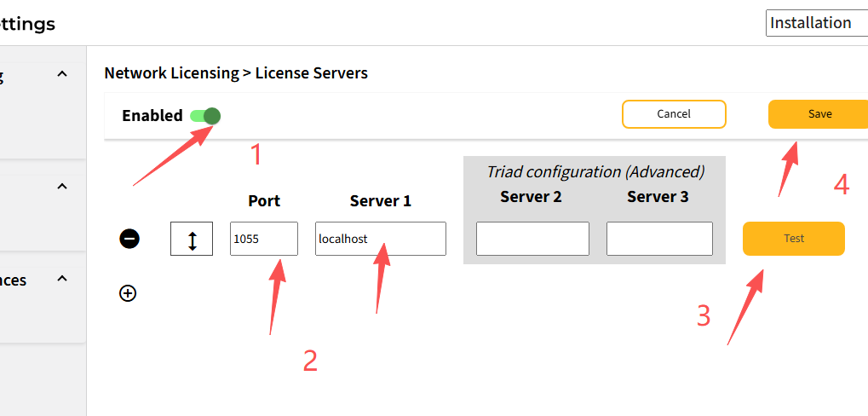Go to Network Licensing in breadcrumb

pos(171,73)
